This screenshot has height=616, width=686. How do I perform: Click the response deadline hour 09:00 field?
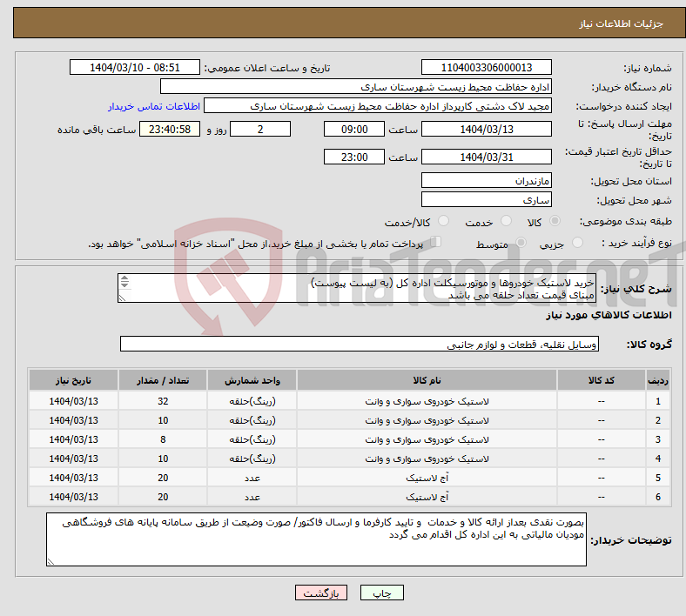click(x=354, y=129)
